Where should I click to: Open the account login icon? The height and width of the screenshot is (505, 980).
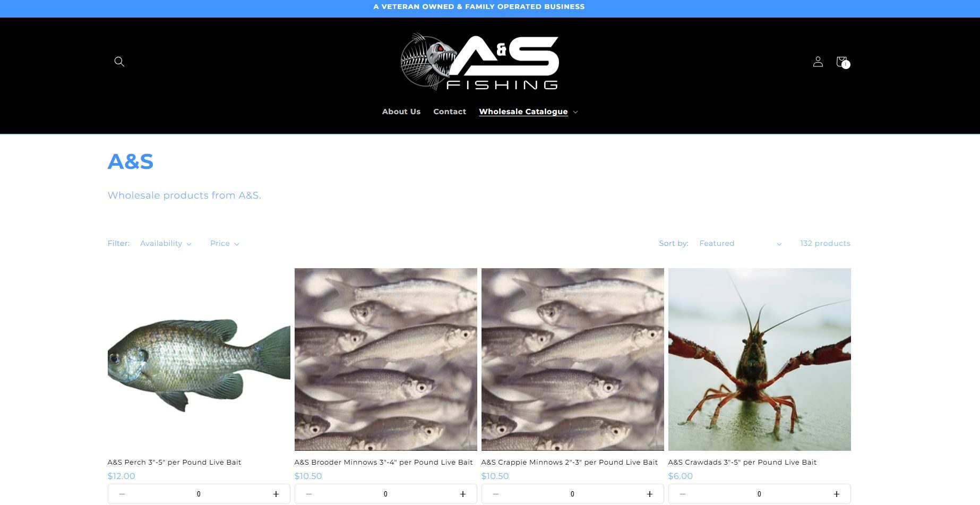click(818, 62)
